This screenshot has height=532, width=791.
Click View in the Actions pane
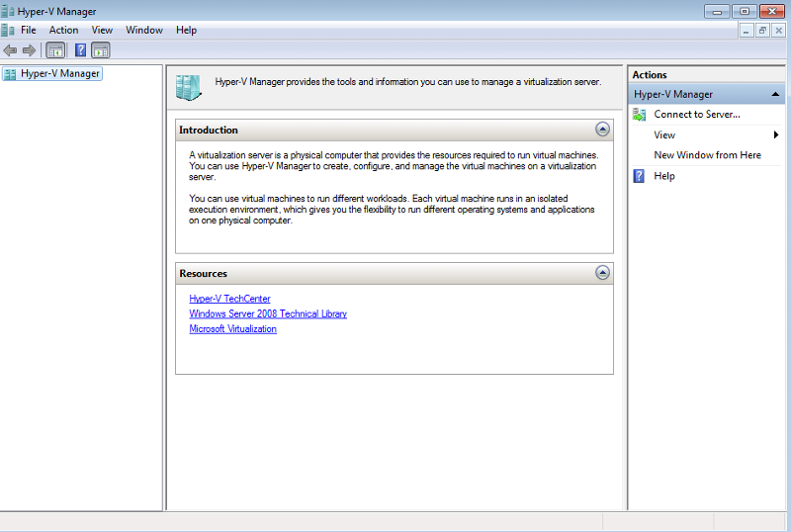664,134
